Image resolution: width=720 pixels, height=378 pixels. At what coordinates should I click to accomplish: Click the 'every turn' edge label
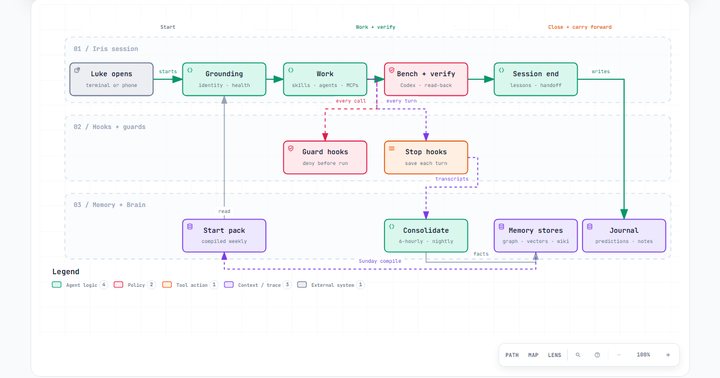pyautogui.click(x=401, y=101)
